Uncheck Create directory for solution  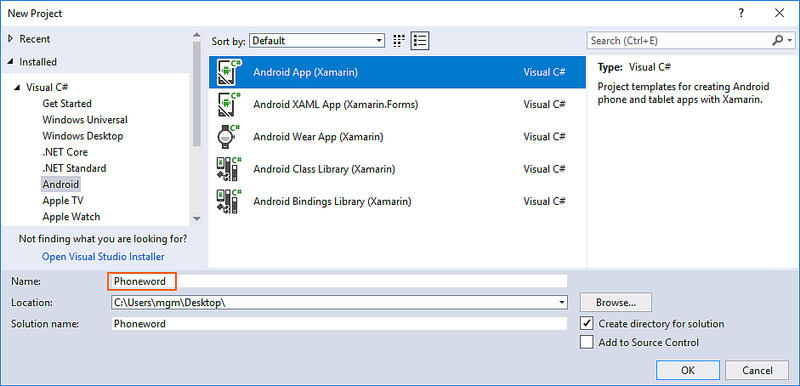coord(587,324)
